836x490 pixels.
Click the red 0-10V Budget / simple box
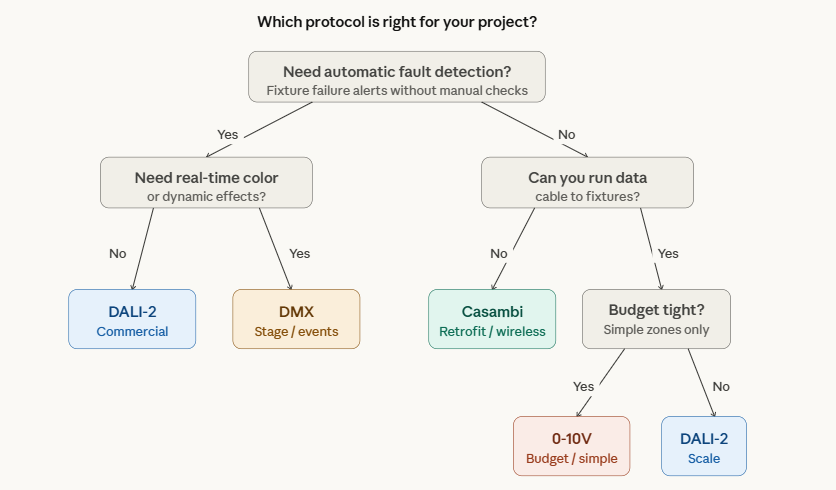click(x=572, y=446)
